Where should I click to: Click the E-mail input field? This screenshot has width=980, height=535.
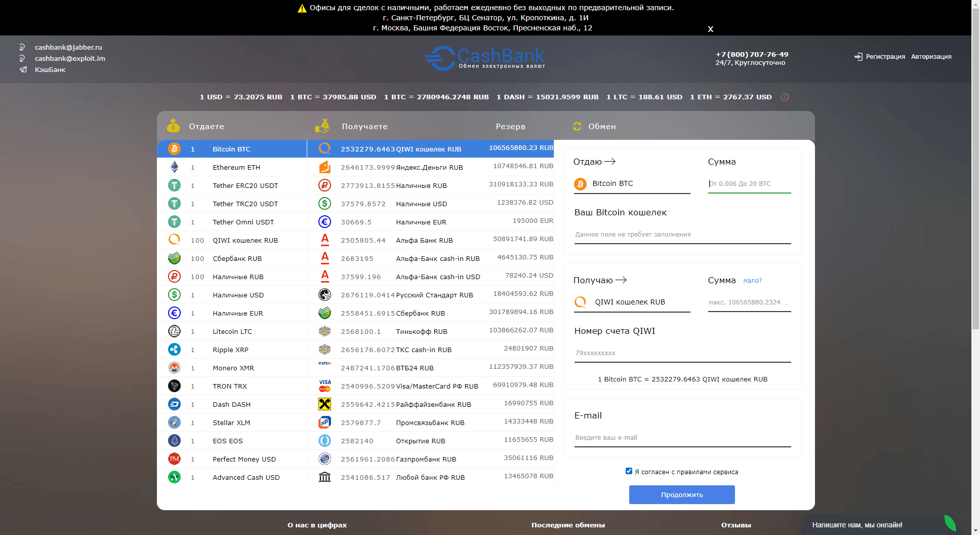682,438
